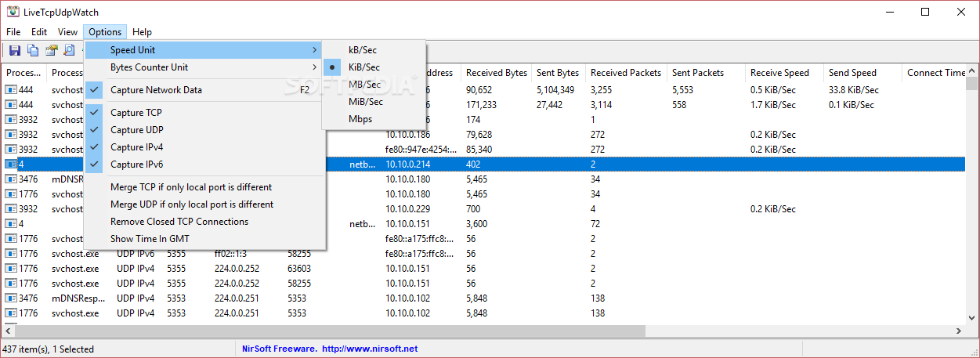Click the vertical scrollbar down arrow
Image resolution: width=980 pixels, height=358 pixels.
click(972, 319)
